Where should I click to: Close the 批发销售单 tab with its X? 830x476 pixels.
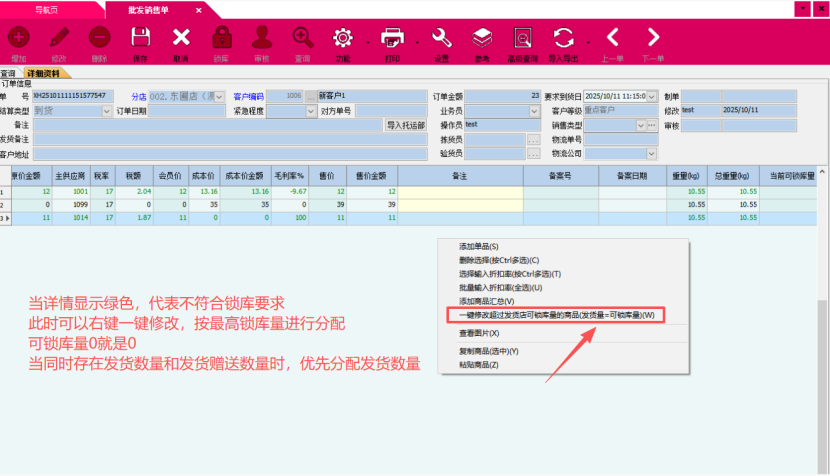[x=199, y=10]
